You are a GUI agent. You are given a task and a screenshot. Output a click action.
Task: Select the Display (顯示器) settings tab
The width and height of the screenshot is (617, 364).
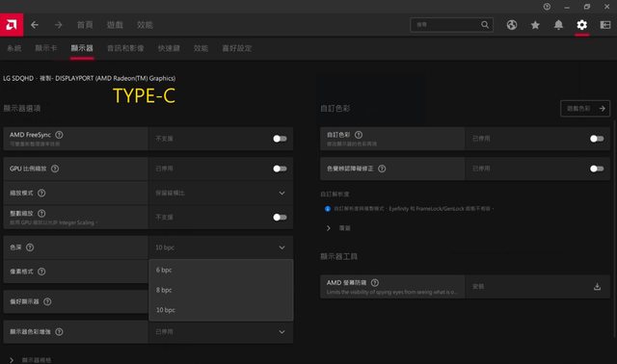pos(82,48)
